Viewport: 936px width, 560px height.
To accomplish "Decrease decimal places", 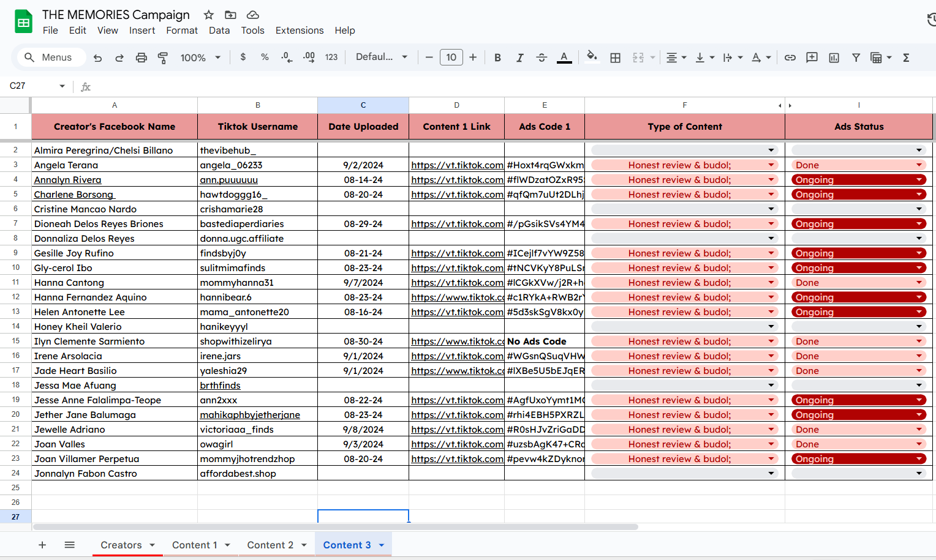I will click(287, 58).
